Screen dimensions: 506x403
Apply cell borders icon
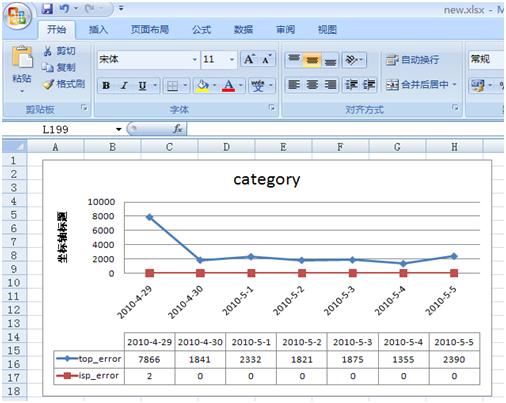pyautogui.click(x=173, y=86)
